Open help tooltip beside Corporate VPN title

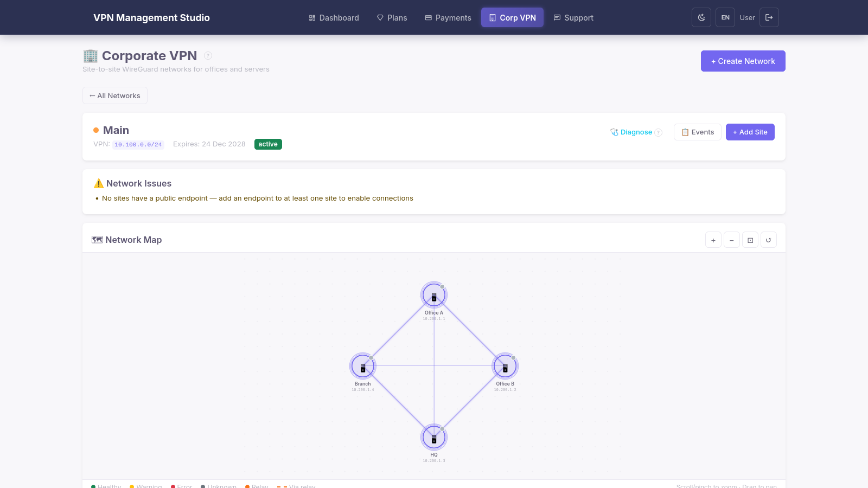point(208,56)
